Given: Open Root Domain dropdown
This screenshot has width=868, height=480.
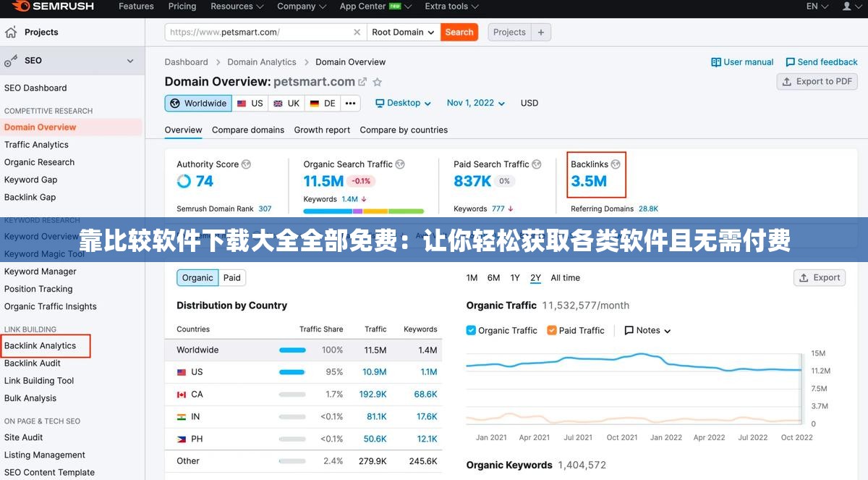Looking at the screenshot, I should click(x=403, y=32).
